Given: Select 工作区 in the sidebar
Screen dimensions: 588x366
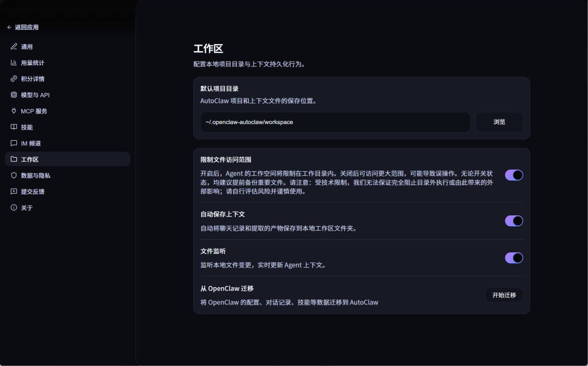Looking at the screenshot, I should [x=68, y=159].
